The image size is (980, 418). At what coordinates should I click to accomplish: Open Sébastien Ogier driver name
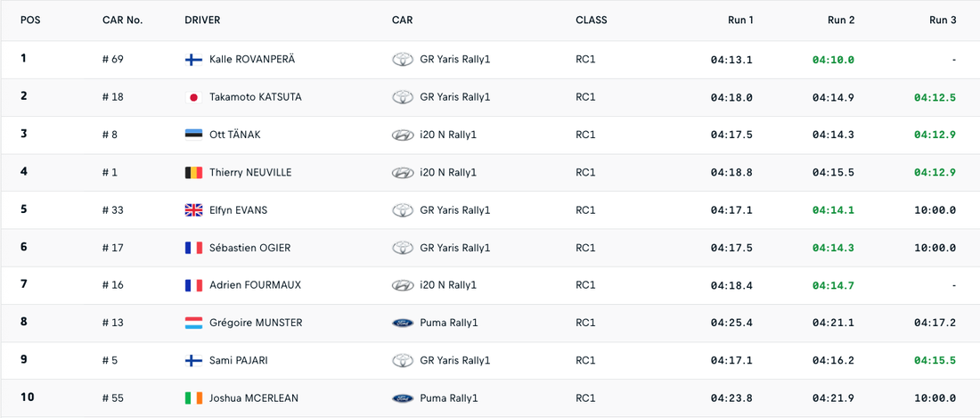coord(249,248)
